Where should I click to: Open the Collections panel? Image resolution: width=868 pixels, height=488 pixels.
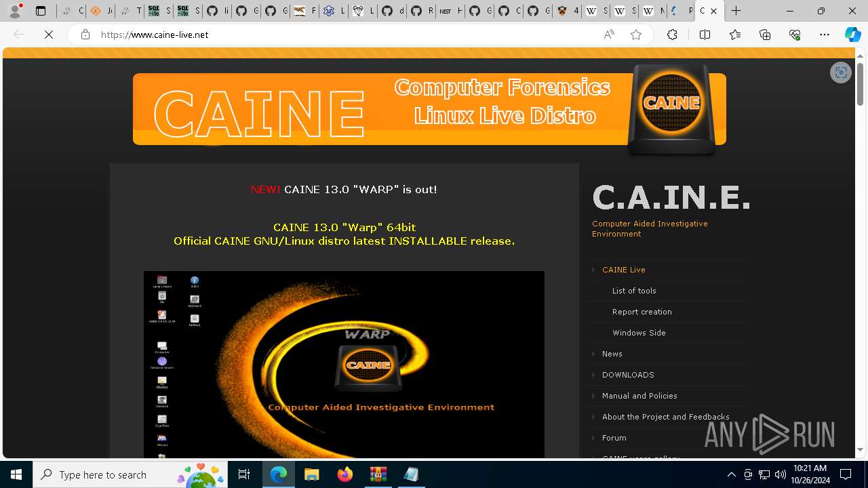click(x=765, y=35)
